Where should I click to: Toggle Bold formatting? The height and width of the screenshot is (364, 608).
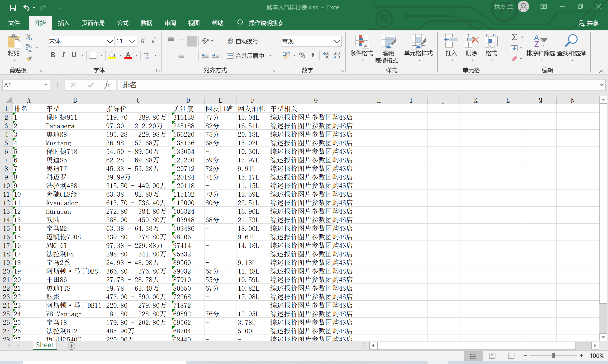pos(53,55)
